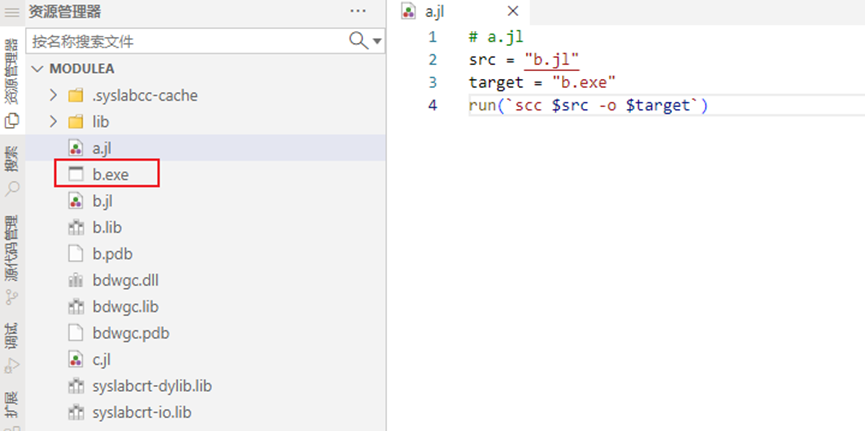Open Explorer more actions ellipsis
The height and width of the screenshot is (431, 865).
tap(358, 10)
